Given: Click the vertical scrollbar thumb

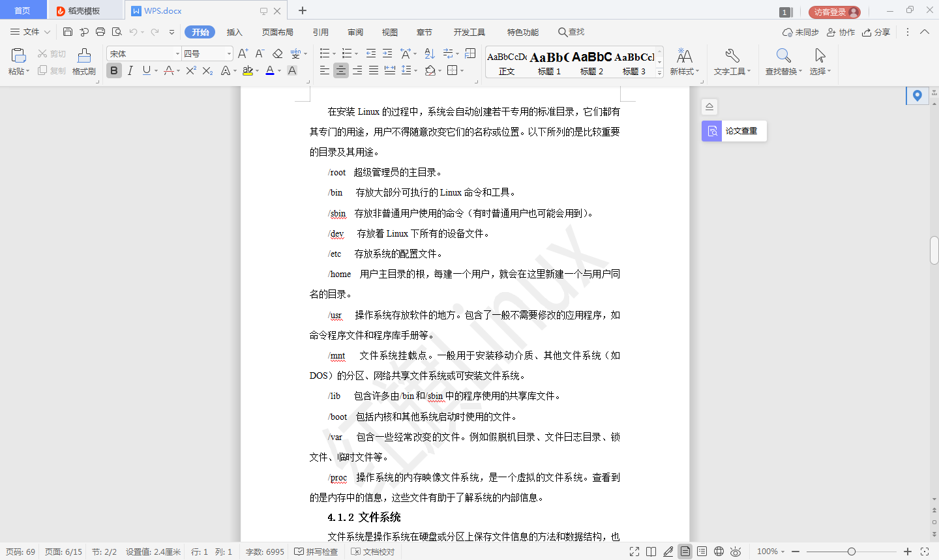Looking at the screenshot, I should pyautogui.click(x=934, y=250).
